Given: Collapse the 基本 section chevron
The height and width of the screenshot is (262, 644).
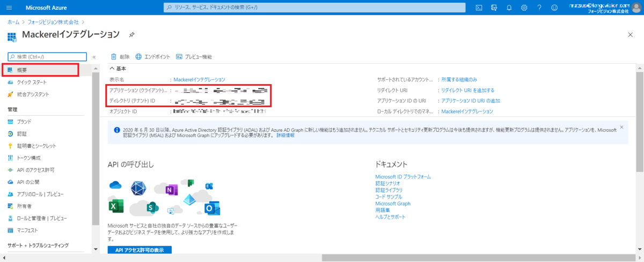Looking at the screenshot, I should 112,69.
